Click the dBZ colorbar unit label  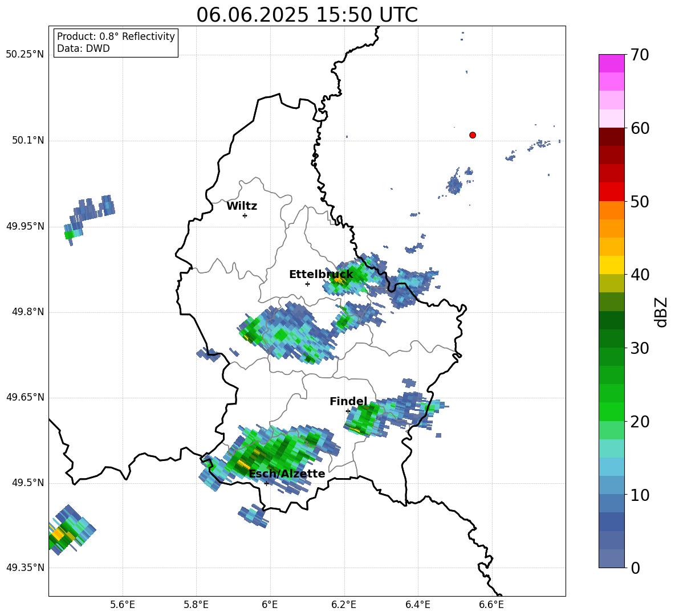pos(662,312)
